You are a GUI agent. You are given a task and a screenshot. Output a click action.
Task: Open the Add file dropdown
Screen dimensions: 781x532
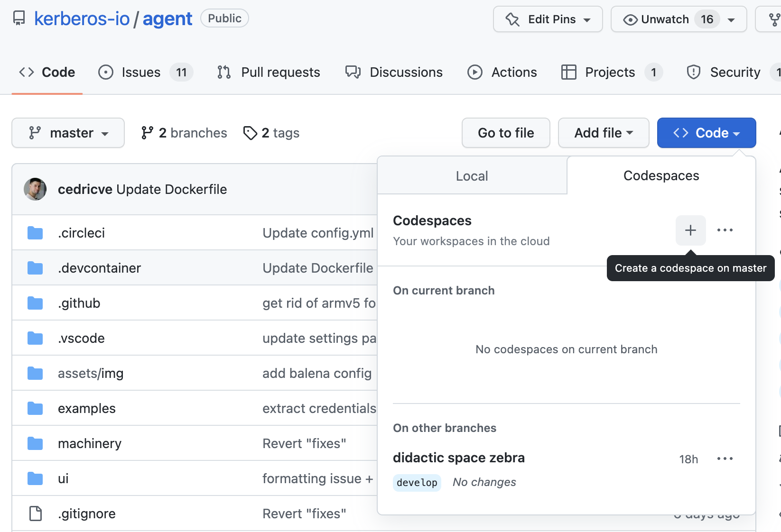pyautogui.click(x=603, y=133)
